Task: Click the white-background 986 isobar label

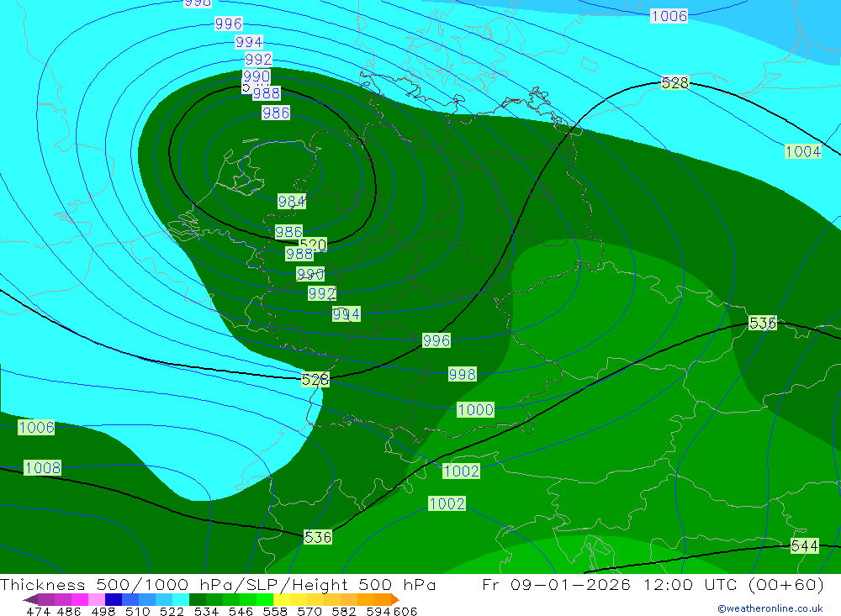Action: [276, 113]
